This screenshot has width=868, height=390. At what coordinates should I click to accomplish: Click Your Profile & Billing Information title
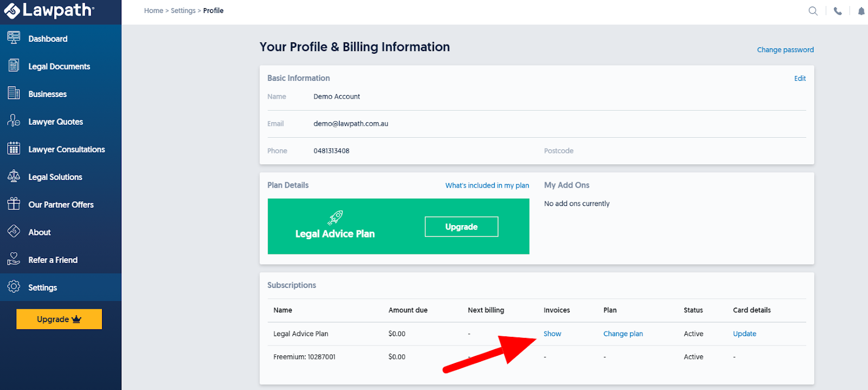[354, 47]
